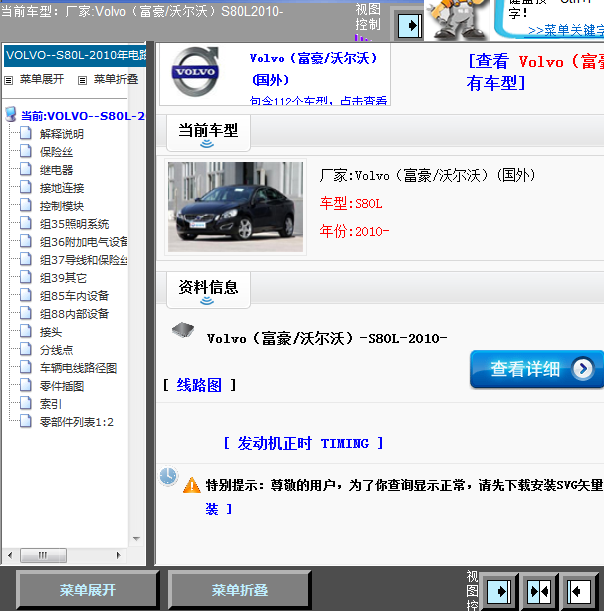The height and width of the screenshot is (611, 604).
Task: Open 零部件列表1:2 in the tree
Action: [x=76, y=422]
